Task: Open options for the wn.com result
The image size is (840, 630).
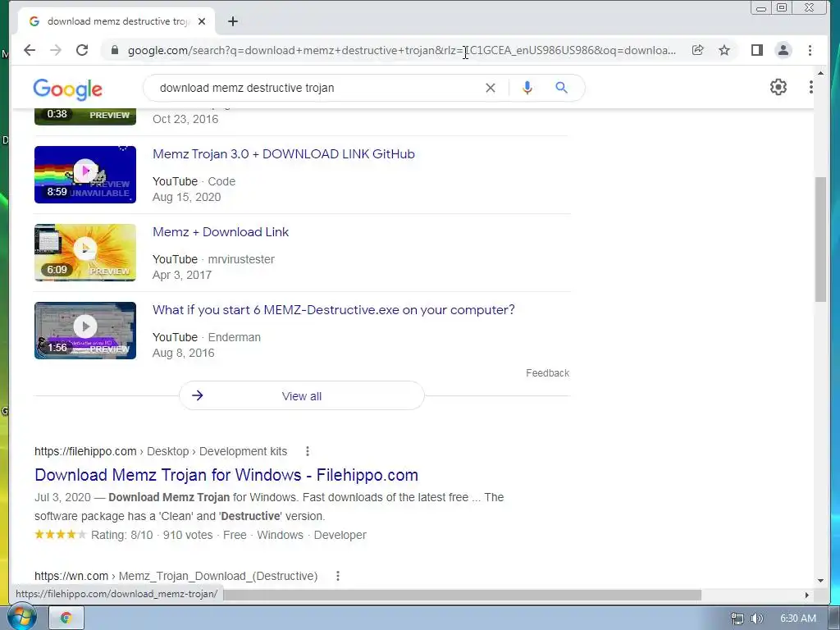Action: (x=338, y=576)
